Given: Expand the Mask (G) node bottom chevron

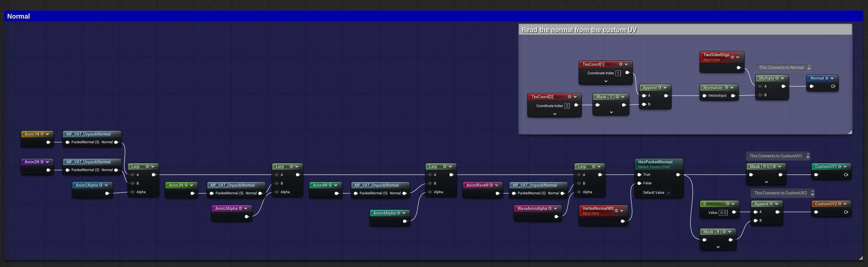Looking at the screenshot, I should 611,112.
